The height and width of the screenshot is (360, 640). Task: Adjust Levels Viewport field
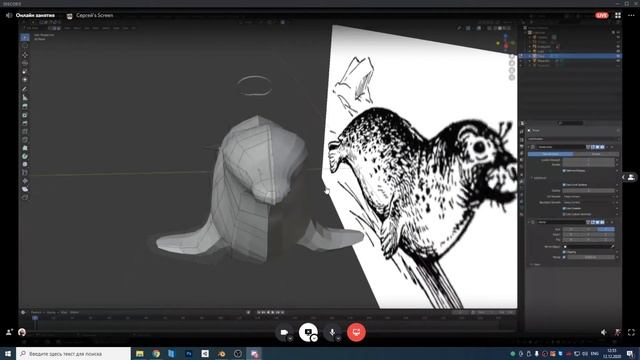tap(588, 160)
